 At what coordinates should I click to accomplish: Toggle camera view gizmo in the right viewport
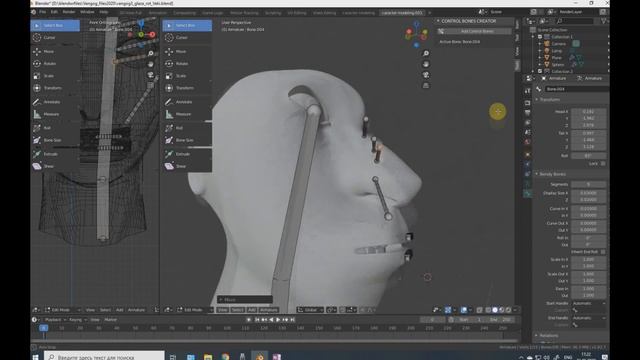point(426,75)
